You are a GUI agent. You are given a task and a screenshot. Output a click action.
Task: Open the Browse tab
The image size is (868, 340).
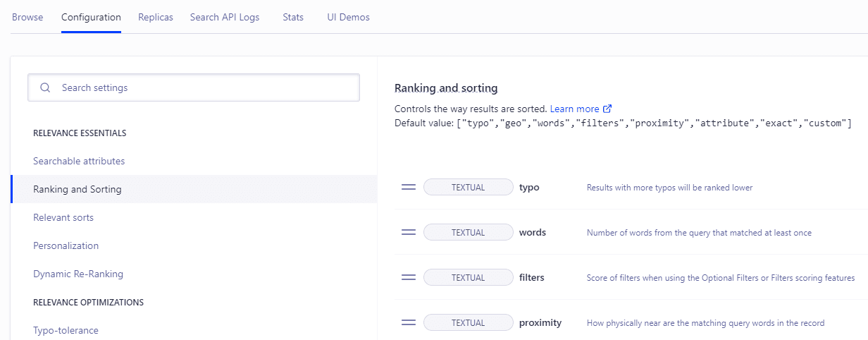point(27,17)
